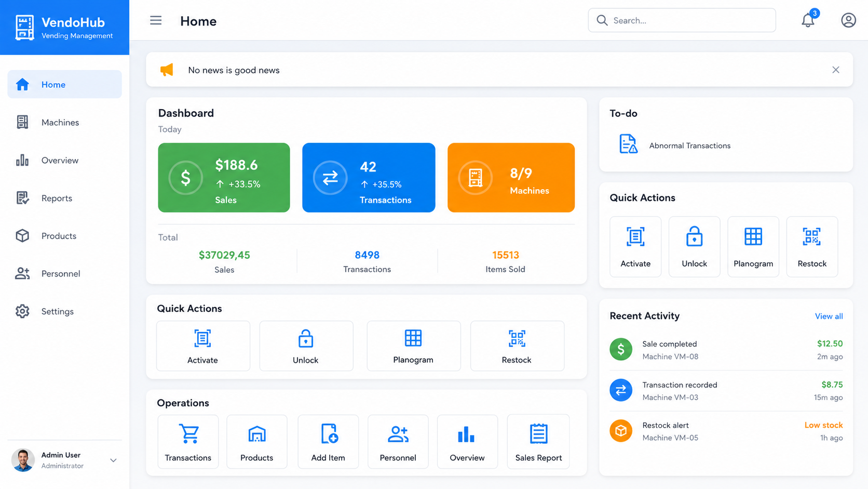Click the Low stock status label
868x489 pixels.
(823, 425)
